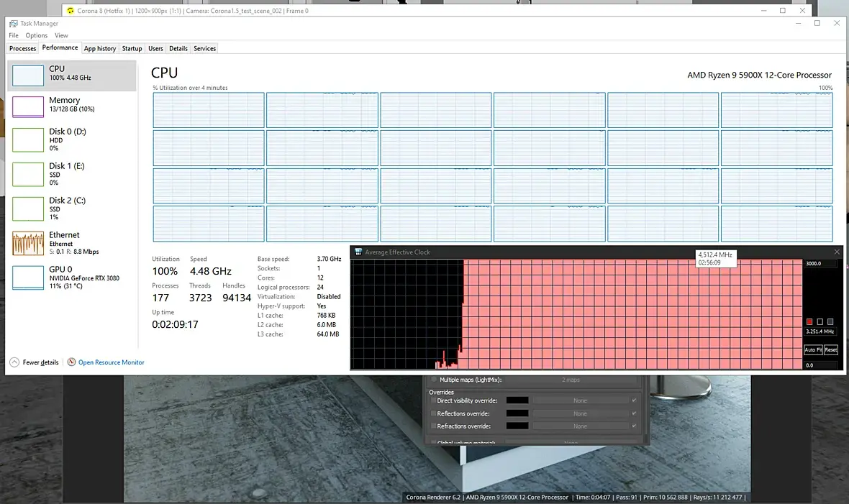Open the File menu
Image resolution: width=849 pixels, height=504 pixels.
(14, 35)
